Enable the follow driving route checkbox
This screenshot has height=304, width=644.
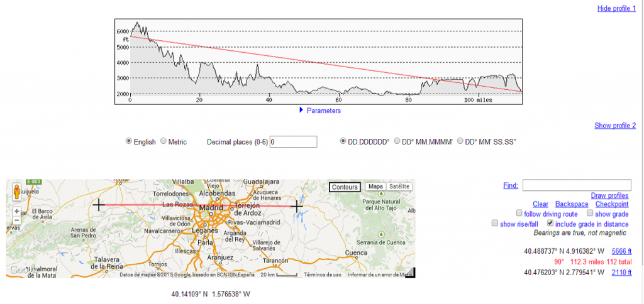click(519, 214)
